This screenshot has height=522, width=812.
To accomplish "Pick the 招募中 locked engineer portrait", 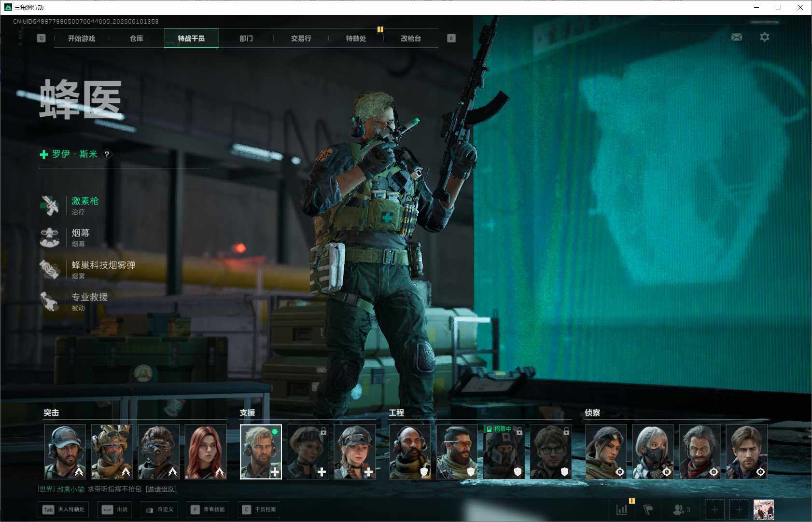I will [504, 452].
